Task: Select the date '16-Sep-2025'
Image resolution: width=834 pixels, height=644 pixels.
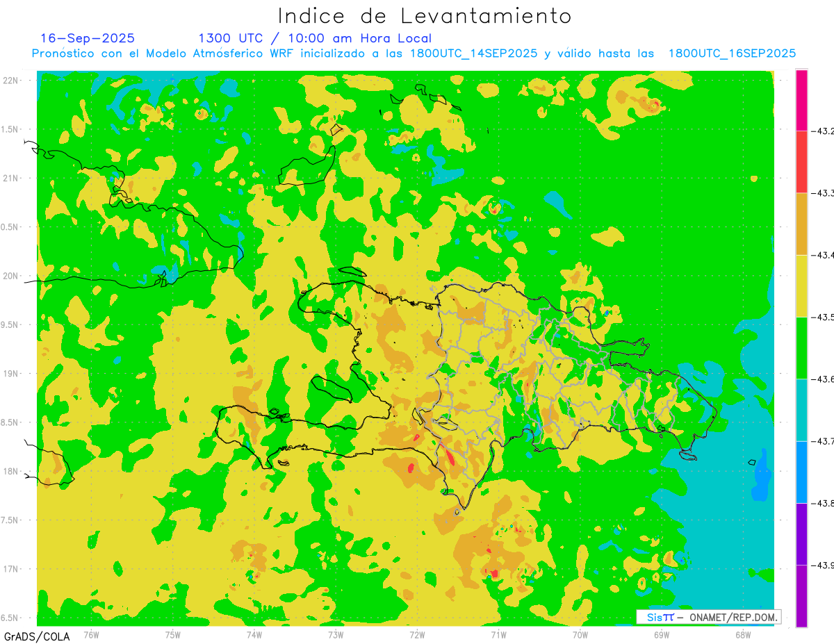Action: pos(88,38)
